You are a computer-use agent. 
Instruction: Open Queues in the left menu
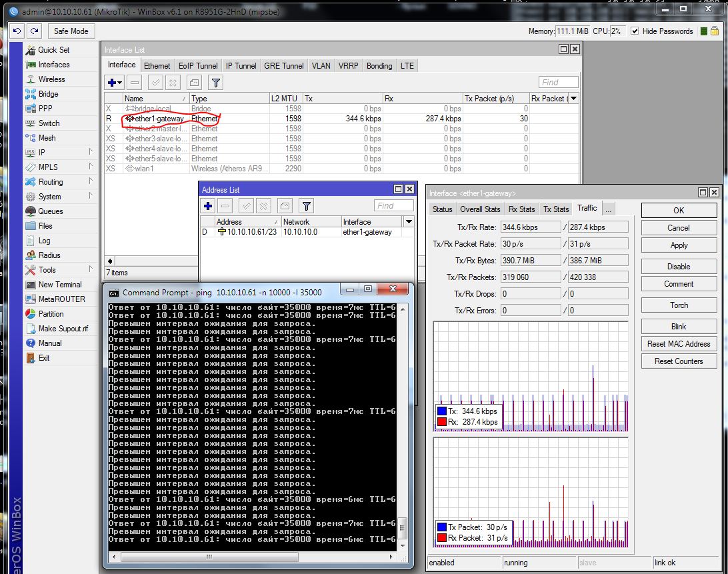(51, 211)
